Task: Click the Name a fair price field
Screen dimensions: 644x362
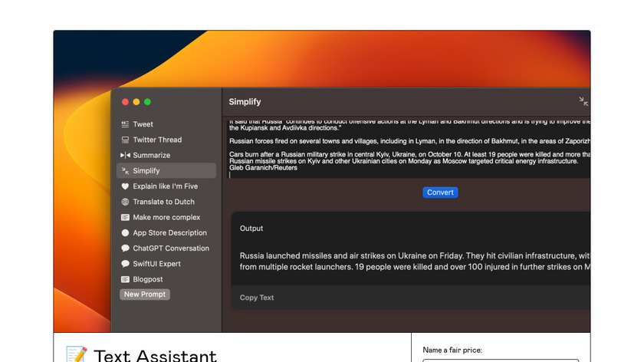Action: pyautogui.click(x=501, y=360)
